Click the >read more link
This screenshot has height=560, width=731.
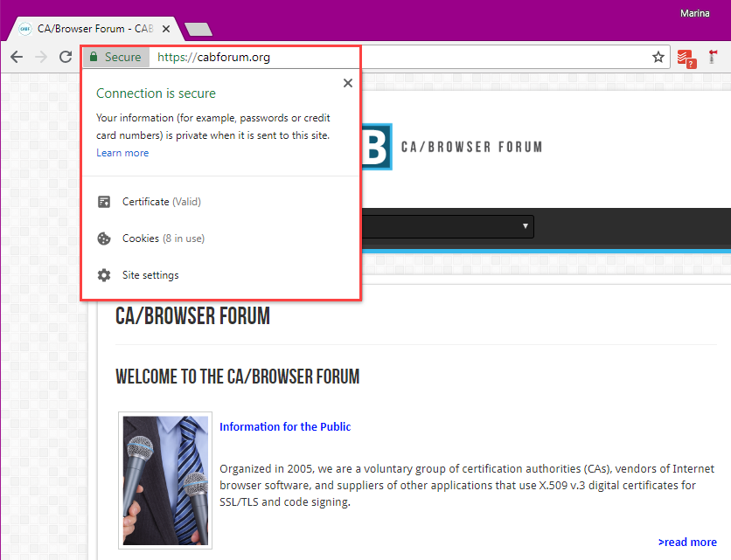point(687,543)
